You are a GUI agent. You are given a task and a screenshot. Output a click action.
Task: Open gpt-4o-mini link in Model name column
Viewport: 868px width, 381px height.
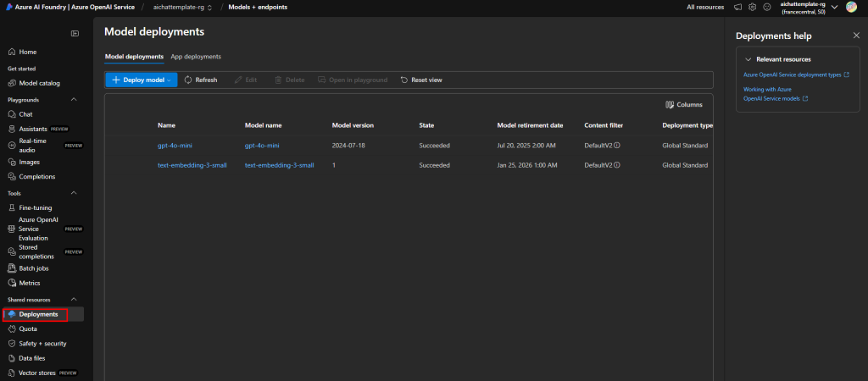point(262,146)
